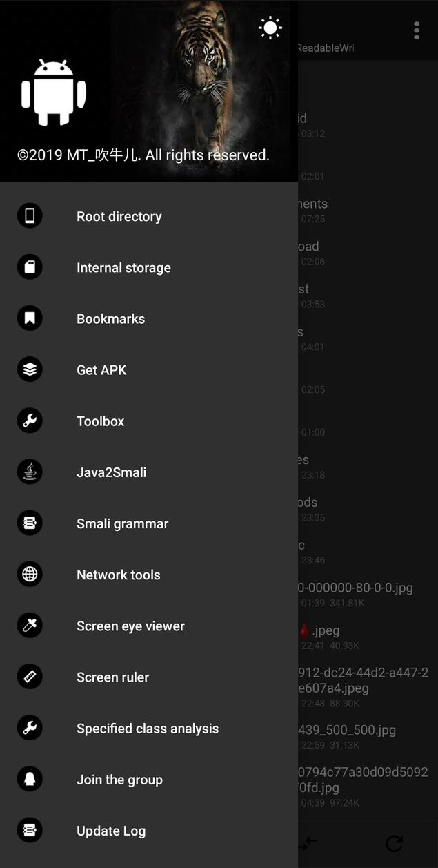
Task: Toggle day/night mode with the sun icon
Action: point(270,28)
